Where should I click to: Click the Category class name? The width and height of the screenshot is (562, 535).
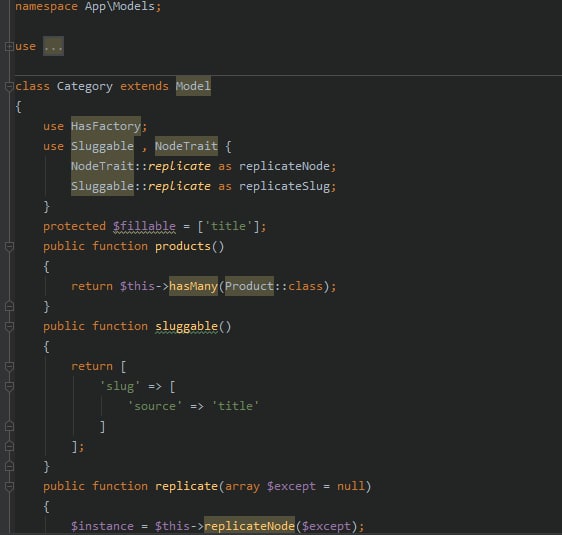(85, 86)
